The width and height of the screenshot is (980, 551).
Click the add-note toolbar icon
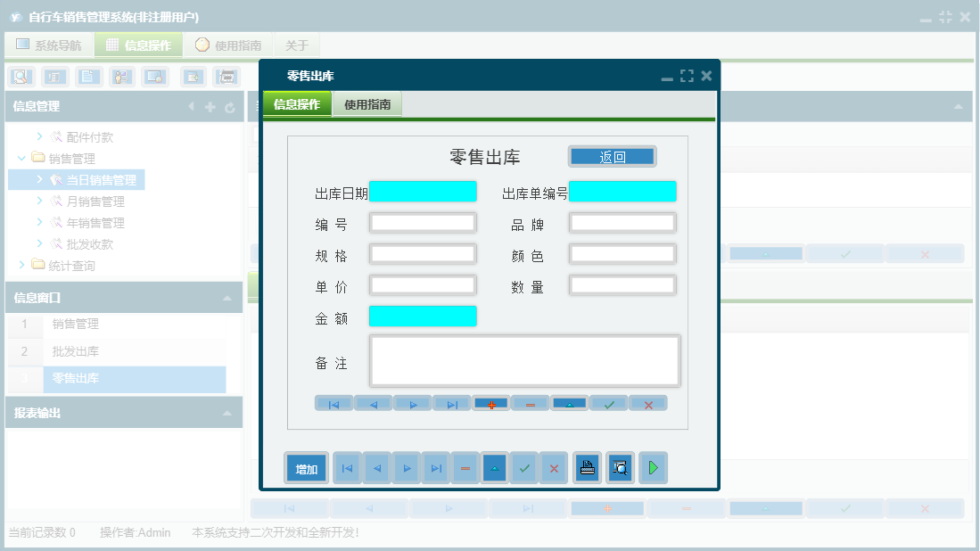pos(192,77)
